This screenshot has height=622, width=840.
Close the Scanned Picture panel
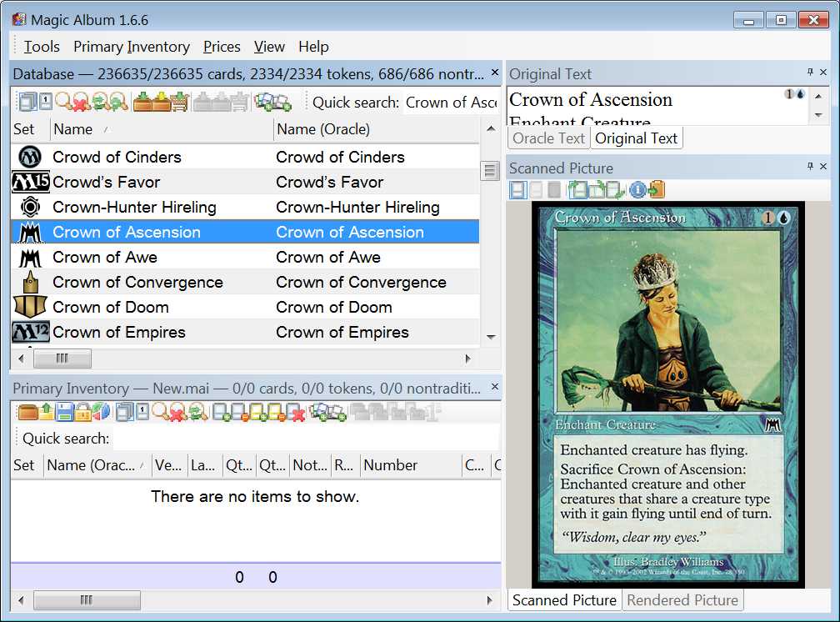coord(823,166)
